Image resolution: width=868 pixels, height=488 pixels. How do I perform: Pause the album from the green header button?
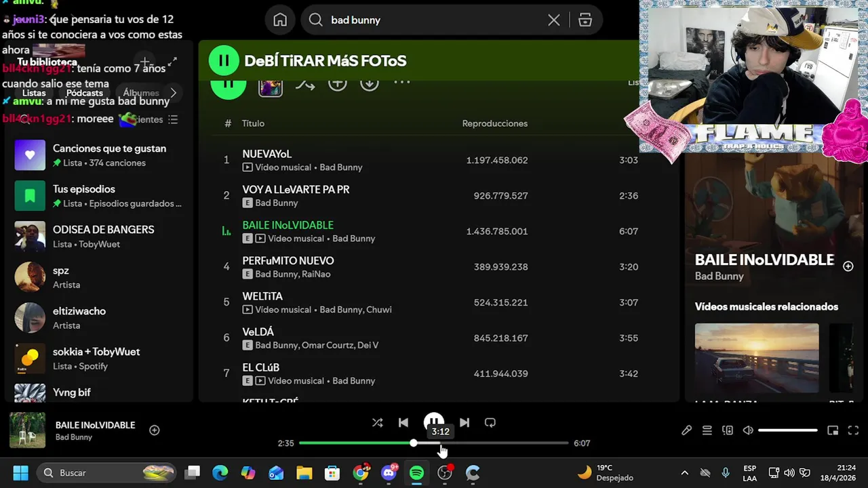tap(224, 61)
